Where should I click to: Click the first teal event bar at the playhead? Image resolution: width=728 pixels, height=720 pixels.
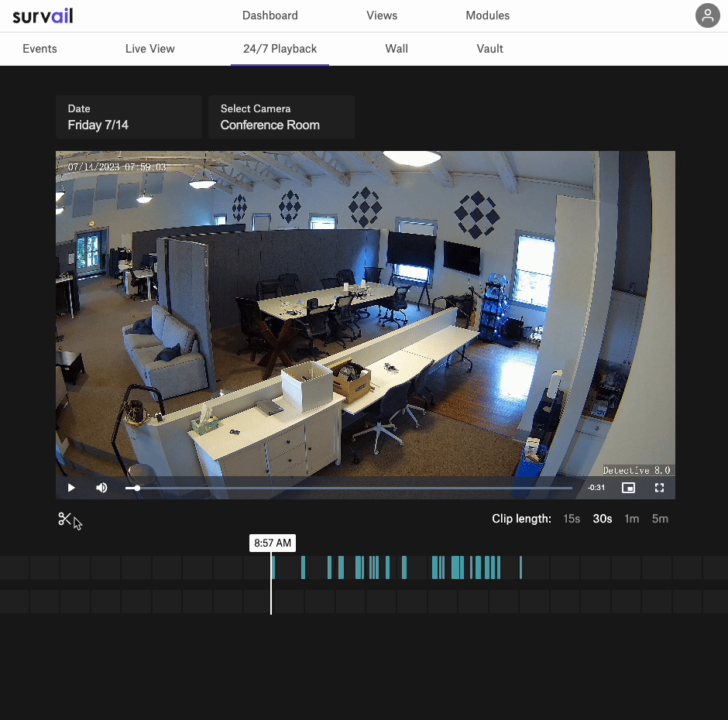tap(273, 567)
